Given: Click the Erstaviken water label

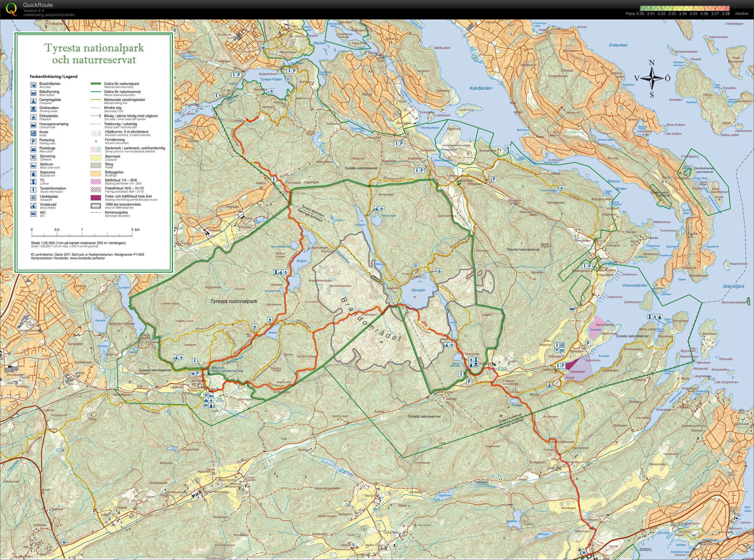Looking at the screenshot, I should [618, 45].
